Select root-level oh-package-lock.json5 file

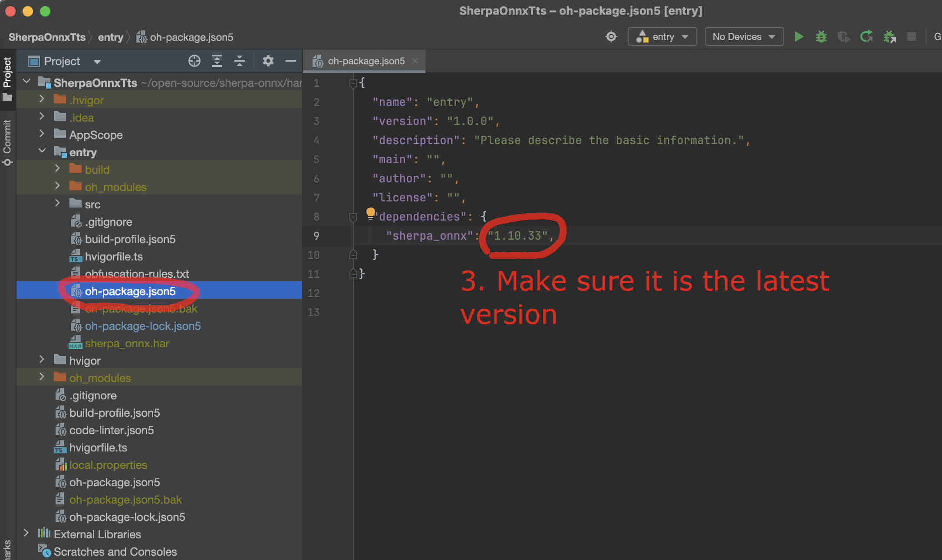tap(127, 517)
